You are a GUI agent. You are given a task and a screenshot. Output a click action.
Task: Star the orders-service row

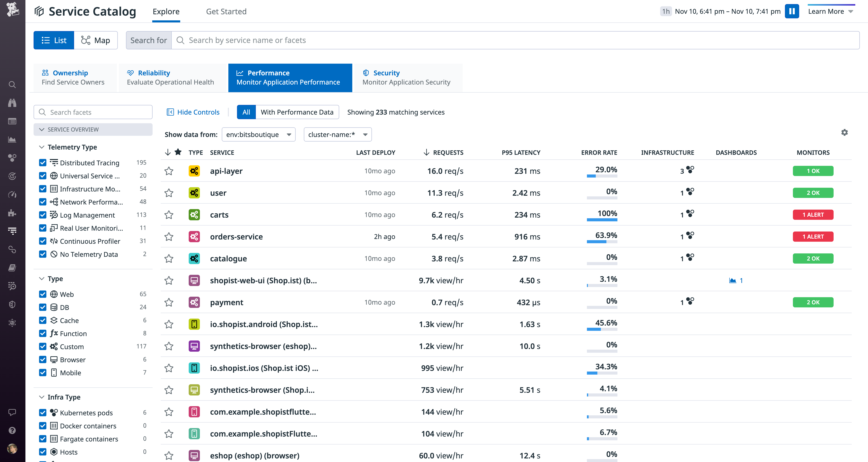click(x=169, y=237)
